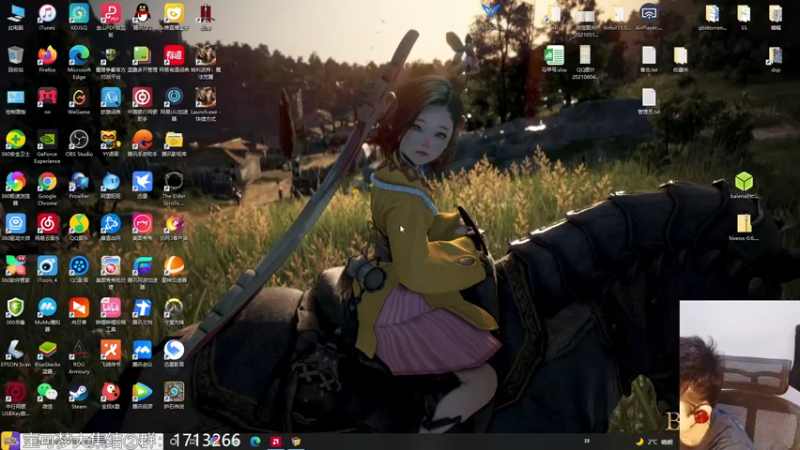Open the qbittorrent folder
This screenshot has height=450, width=800.
coord(712,16)
